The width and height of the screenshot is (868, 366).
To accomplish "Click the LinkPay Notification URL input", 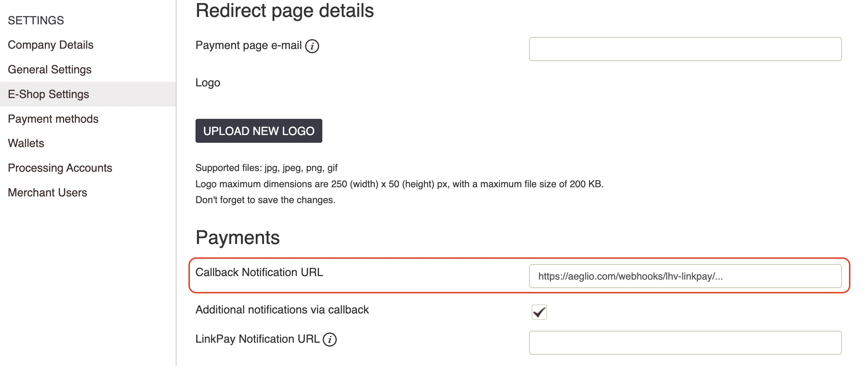I will coord(685,343).
